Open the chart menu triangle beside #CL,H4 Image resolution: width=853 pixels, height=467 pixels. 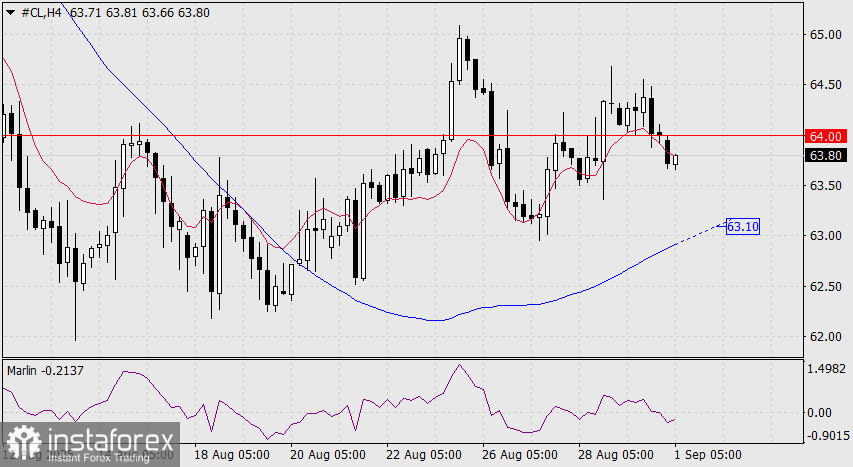coord(10,13)
